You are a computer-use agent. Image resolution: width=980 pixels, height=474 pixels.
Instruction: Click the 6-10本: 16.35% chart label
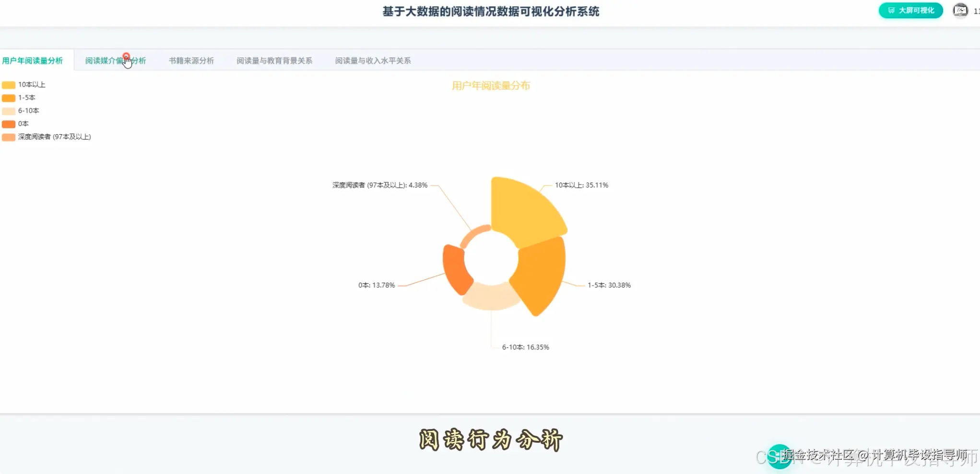pos(525,347)
